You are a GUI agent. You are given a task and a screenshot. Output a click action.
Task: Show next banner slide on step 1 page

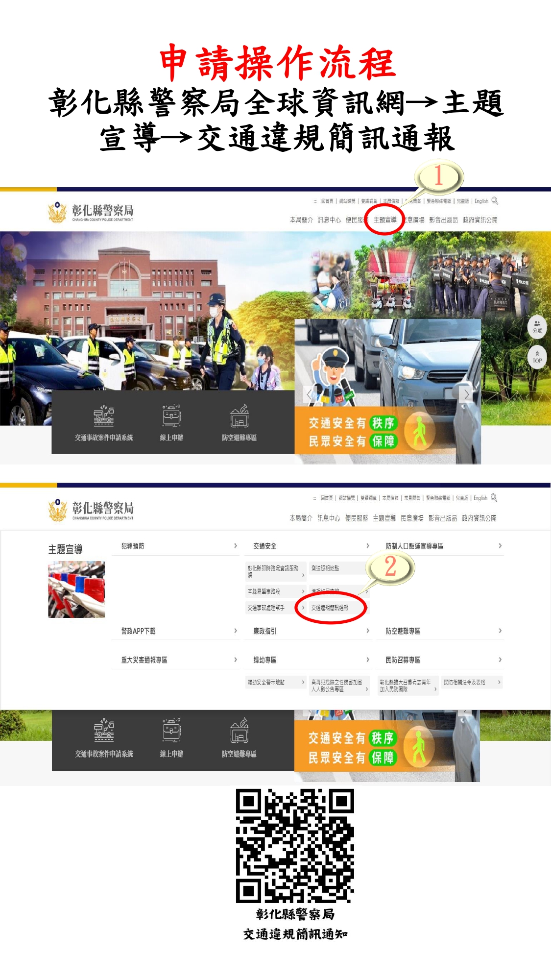pyautogui.click(x=467, y=394)
